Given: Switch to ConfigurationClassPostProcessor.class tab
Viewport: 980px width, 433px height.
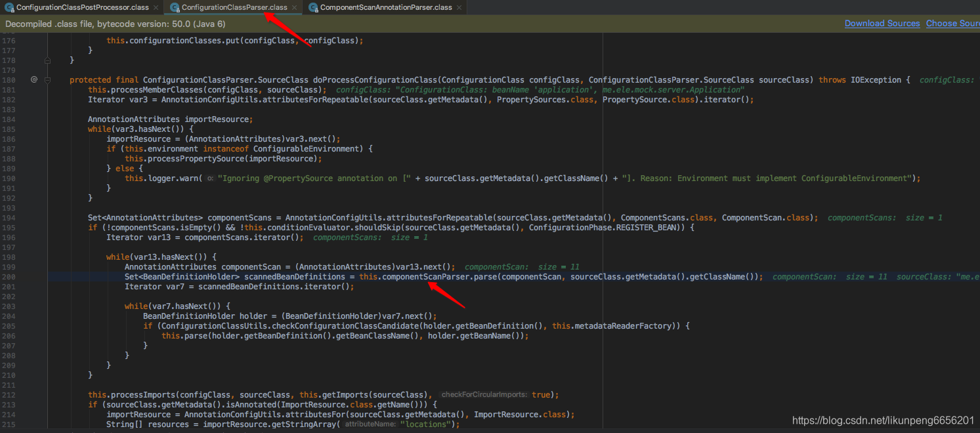Looking at the screenshot, I should [x=82, y=7].
